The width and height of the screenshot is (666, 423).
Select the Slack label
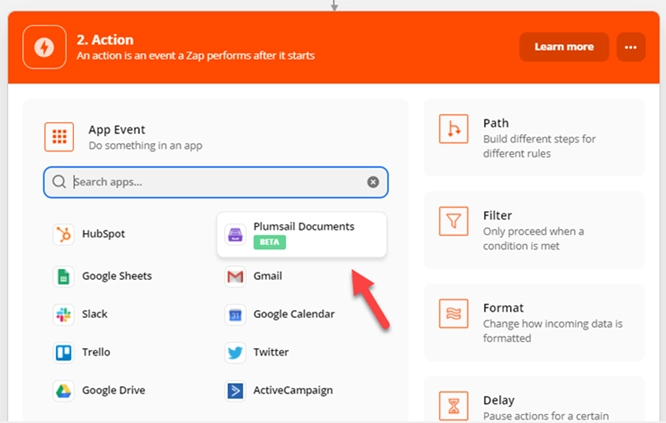coord(95,314)
